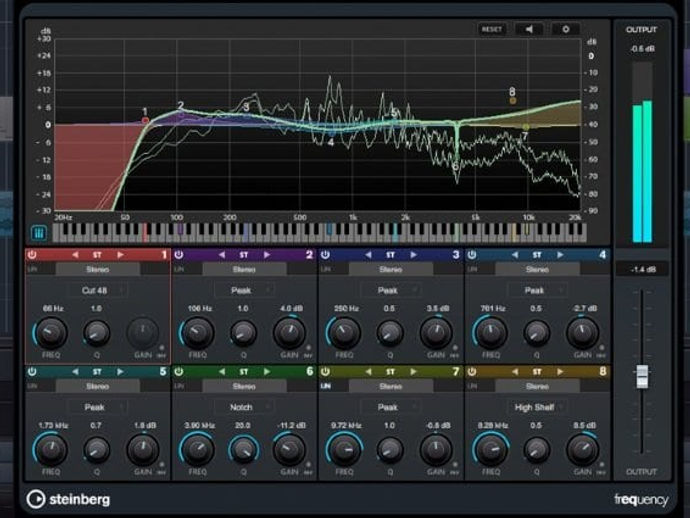The width and height of the screenshot is (690, 518).
Task: Toggle band 5 power button
Action: click(x=32, y=371)
